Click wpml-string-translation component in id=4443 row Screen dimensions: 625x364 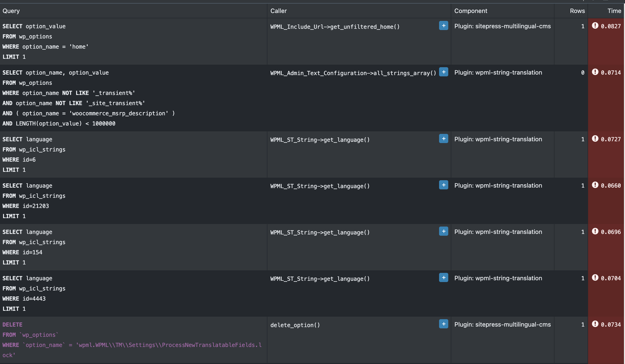coord(498,278)
